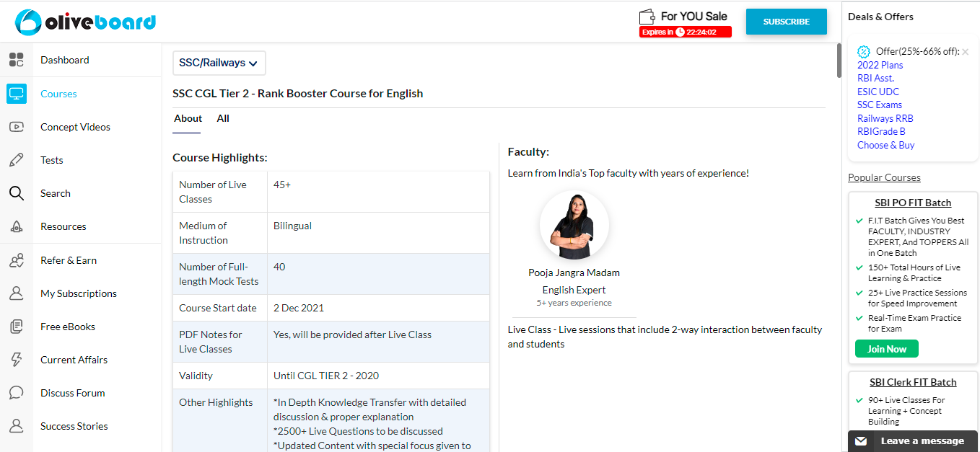Open the Current Affairs lightning icon
Screen dimensions: 980x452
pos(16,360)
